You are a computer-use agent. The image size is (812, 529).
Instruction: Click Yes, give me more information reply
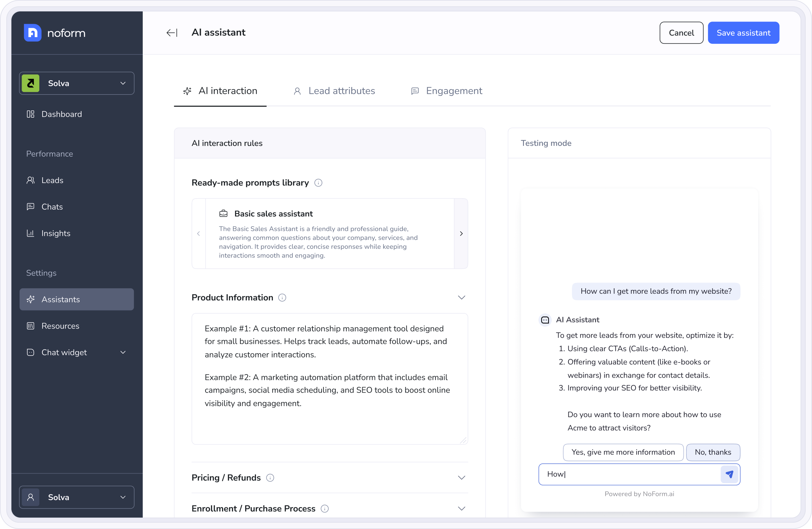point(623,452)
